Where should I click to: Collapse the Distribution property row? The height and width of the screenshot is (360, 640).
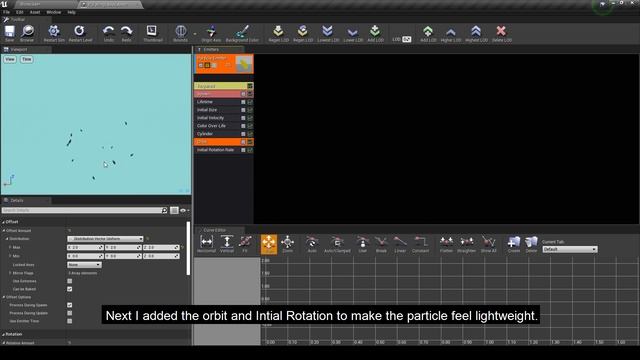coord(7,239)
